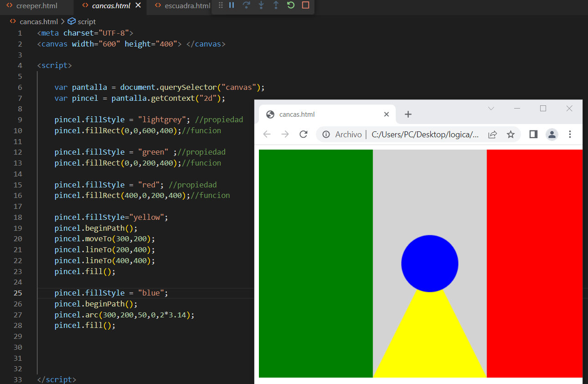Click line number 33 in the gutter
Image resolution: width=588 pixels, height=384 pixels.
(18, 379)
